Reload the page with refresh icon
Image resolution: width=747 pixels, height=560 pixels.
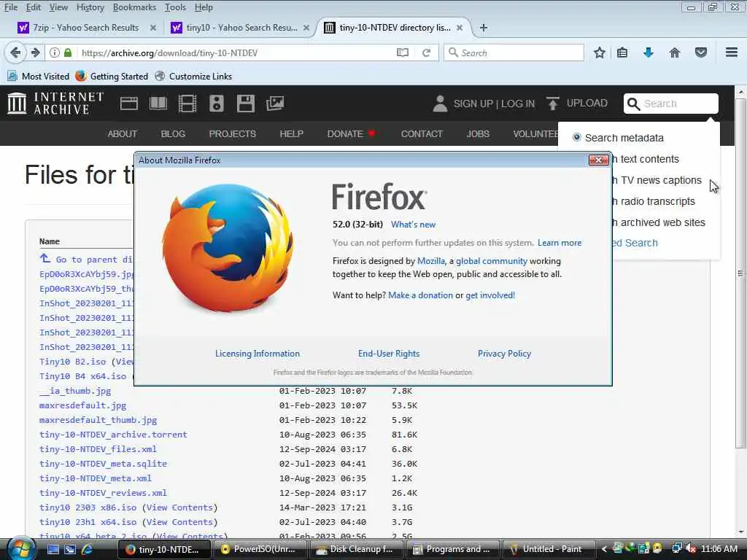coord(426,52)
